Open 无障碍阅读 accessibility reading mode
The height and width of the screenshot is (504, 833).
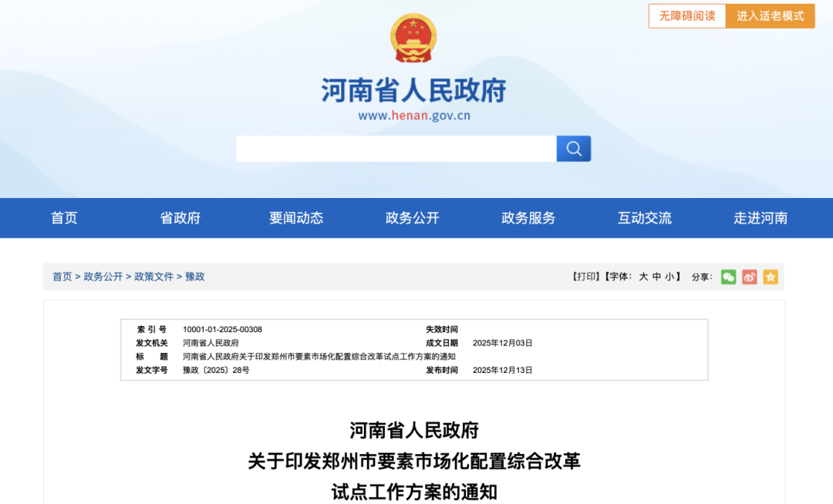(686, 16)
